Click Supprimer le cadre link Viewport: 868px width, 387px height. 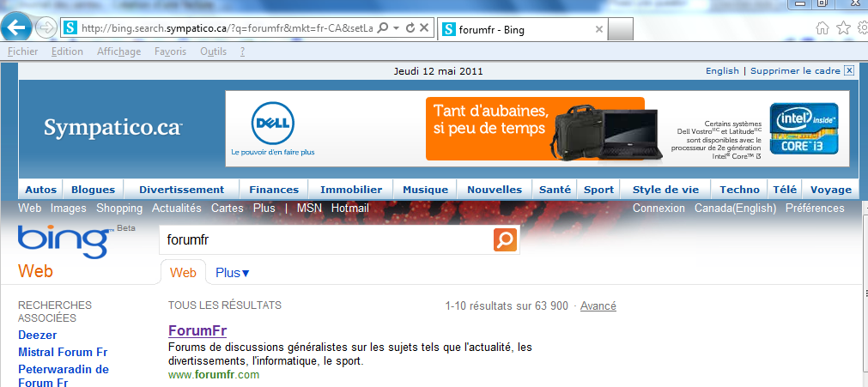tap(795, 71)
